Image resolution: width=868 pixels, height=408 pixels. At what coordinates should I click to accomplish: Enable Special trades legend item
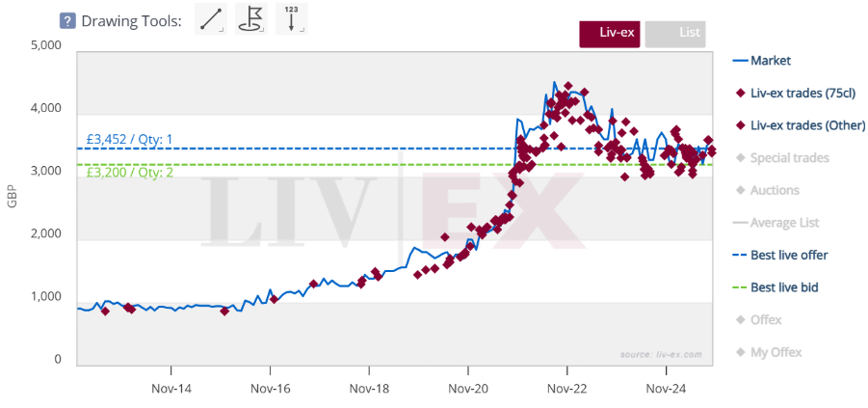789,158
